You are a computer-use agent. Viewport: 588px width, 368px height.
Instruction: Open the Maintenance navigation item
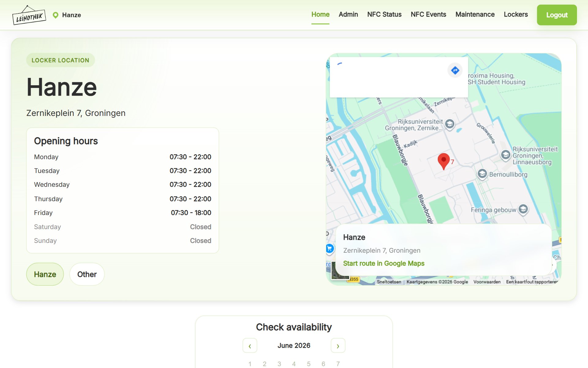tap(475, 14)
